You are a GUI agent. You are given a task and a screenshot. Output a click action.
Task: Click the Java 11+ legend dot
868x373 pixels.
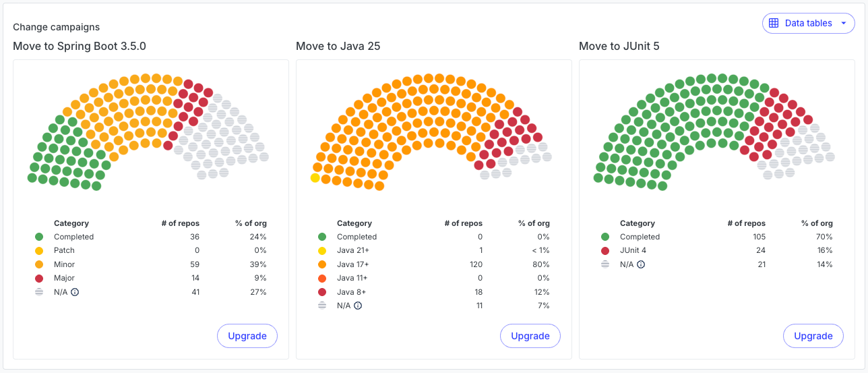pos(322,278)
